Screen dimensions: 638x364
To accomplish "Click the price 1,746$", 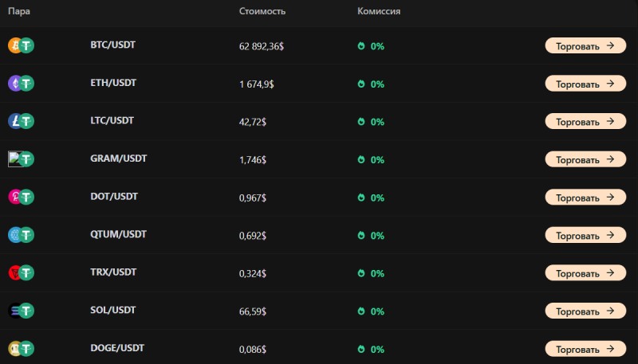I will click(x=253, y=160).
